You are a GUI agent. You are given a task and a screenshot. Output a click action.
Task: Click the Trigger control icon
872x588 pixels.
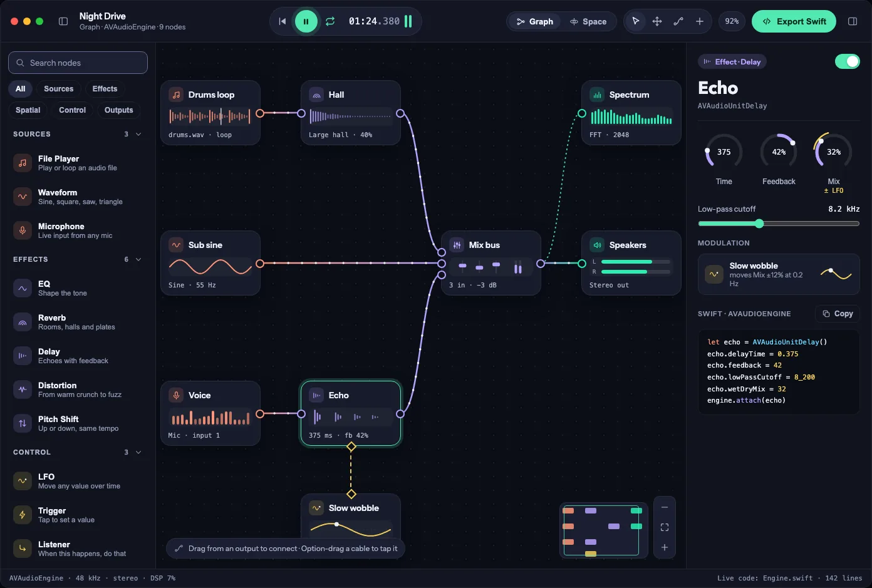point(23,515)
